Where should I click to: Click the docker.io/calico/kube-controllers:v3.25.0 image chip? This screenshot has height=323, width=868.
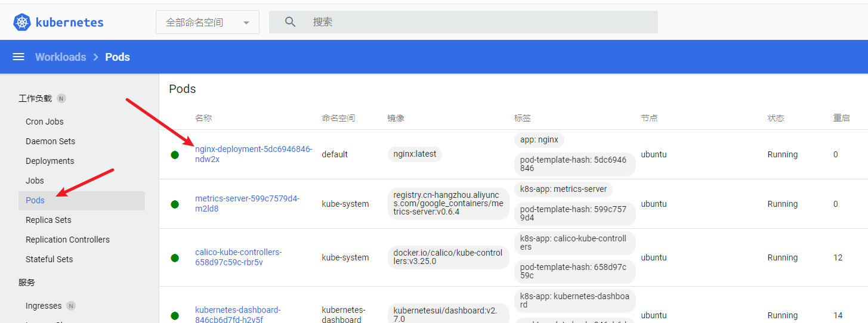(448, 257)
